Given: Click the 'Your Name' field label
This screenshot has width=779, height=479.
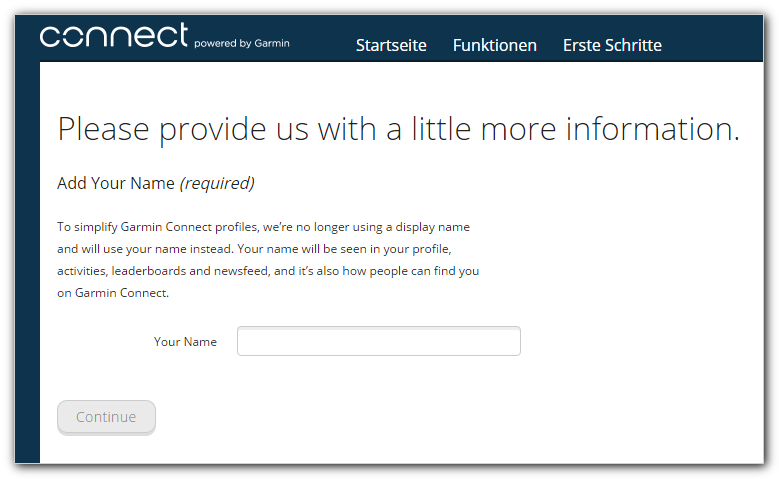Looking at the screenshot, I should (185, 342).
